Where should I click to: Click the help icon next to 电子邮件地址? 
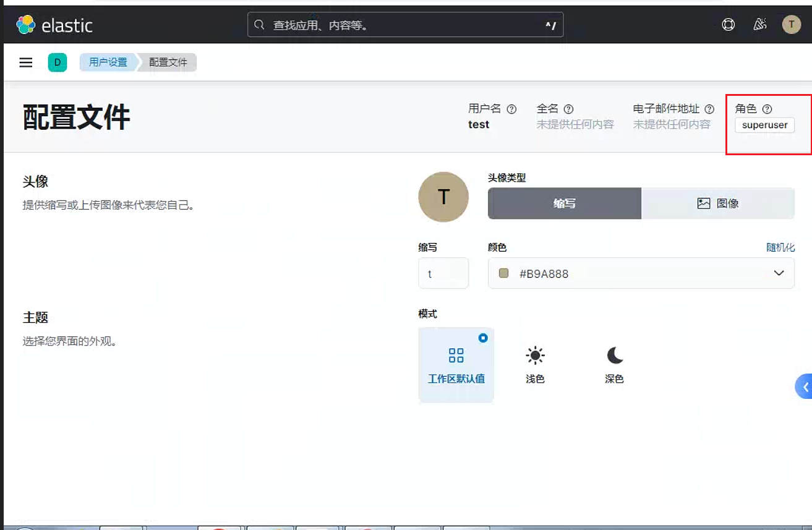click(709, 109)
